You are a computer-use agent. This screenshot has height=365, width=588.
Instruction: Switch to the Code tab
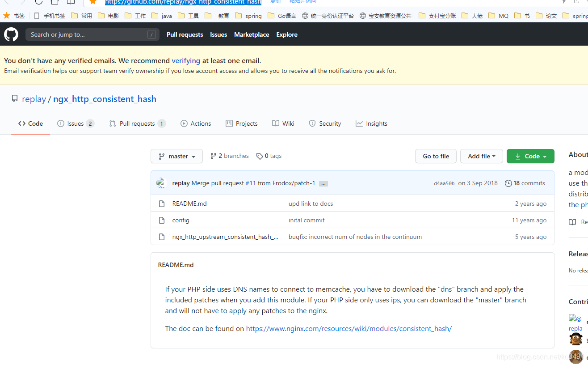[30, 123]
